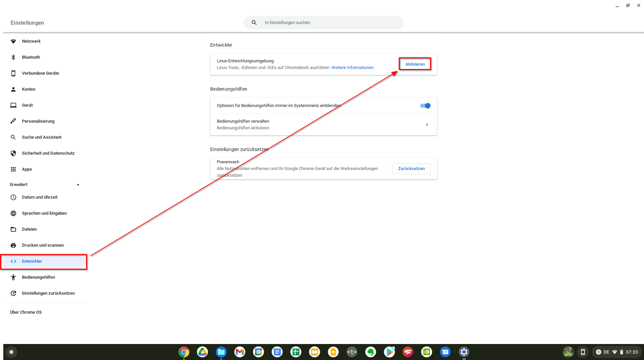Open the Files app in the shelf
Image resolution: width=644 pixels, height=360 pixels.
221,352
